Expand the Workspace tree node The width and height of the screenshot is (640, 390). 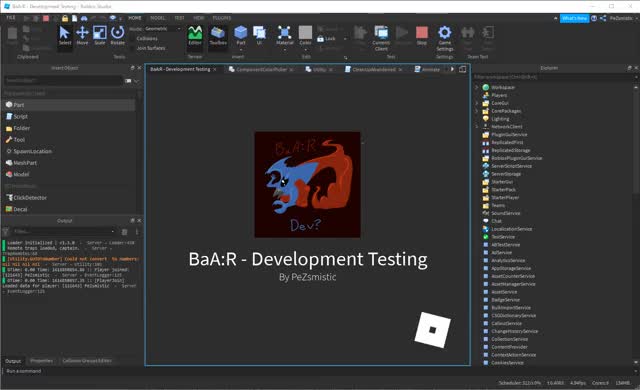(x=476, y=87)
